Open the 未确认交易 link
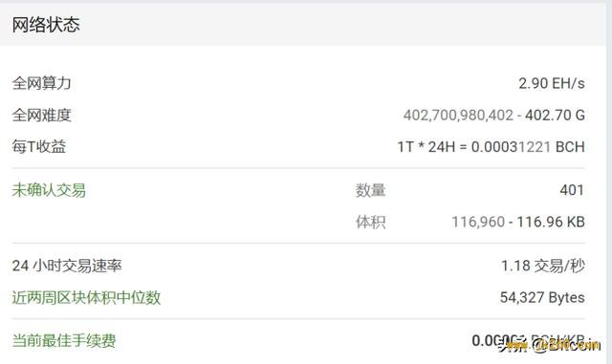 tap(49, 190)
